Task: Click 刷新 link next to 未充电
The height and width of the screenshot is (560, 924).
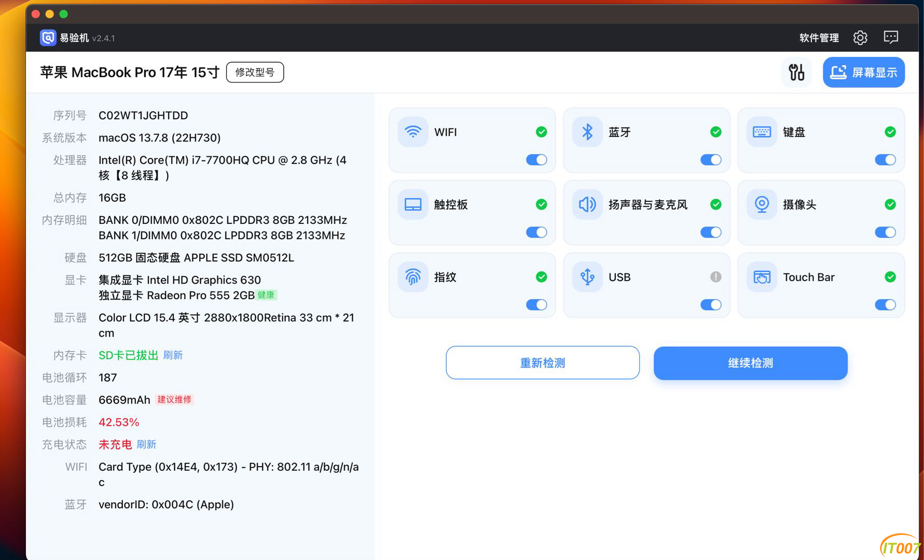Action: click(x=146, y=444)
